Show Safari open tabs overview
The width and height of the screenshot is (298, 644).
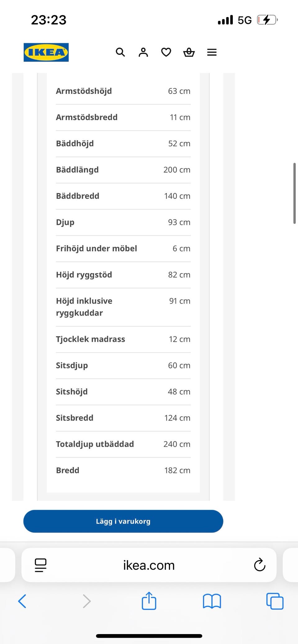(x=275, y=601)
